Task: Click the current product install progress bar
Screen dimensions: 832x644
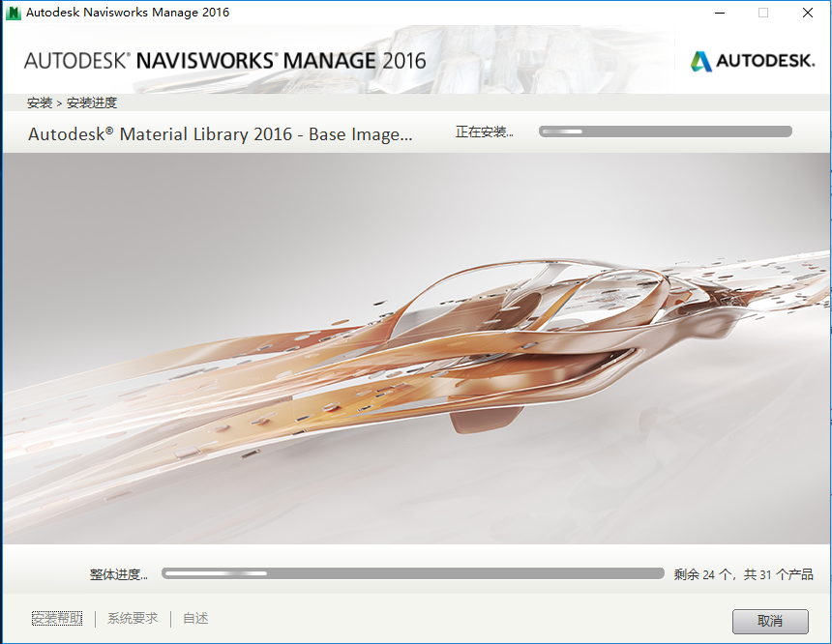Action: (666, 132)
